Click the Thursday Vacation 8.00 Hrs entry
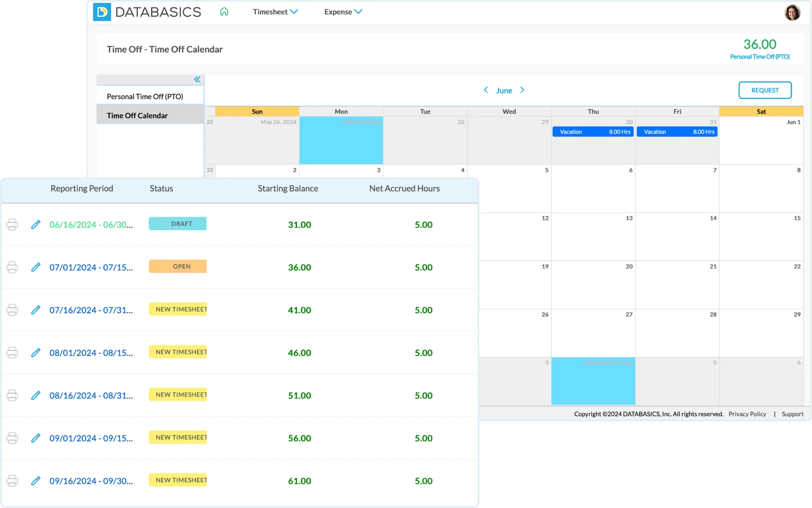Viewport: 812px width, 508px height. click(593, 132)
